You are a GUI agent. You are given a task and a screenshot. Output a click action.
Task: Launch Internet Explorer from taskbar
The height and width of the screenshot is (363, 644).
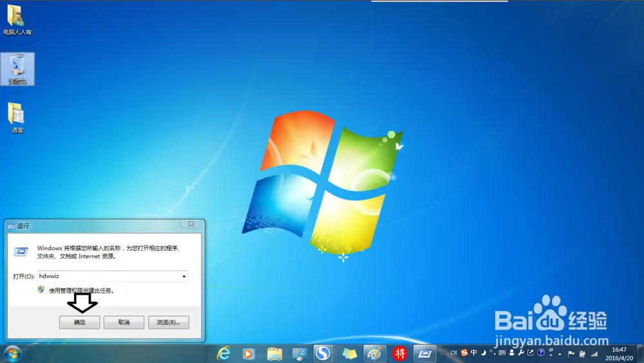coord(223,353)
